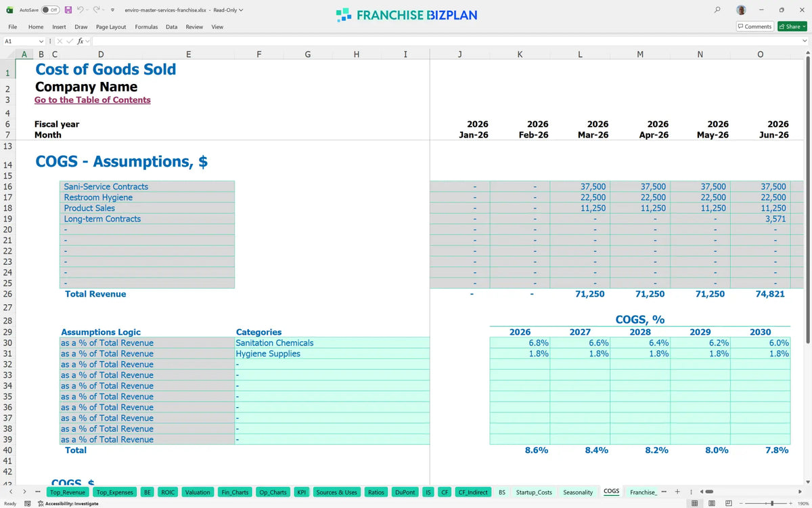
Task: Open the Comments pane button
Action: [754, 26]
